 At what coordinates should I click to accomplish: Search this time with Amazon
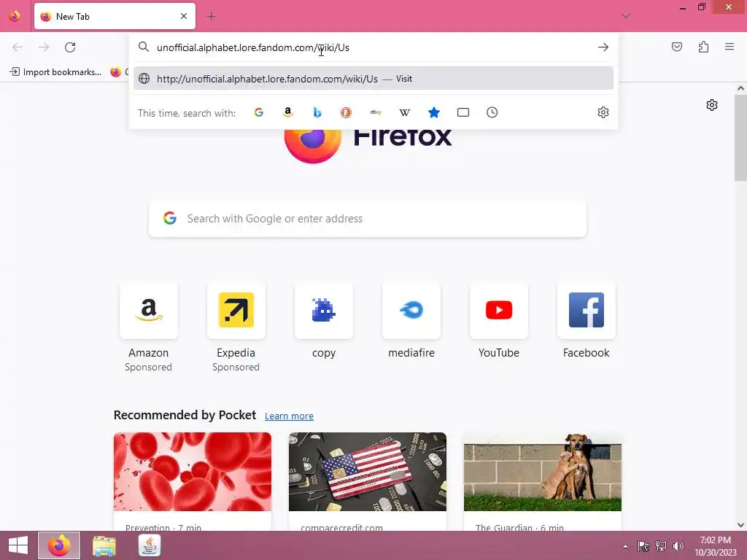(x=287, y=112)
